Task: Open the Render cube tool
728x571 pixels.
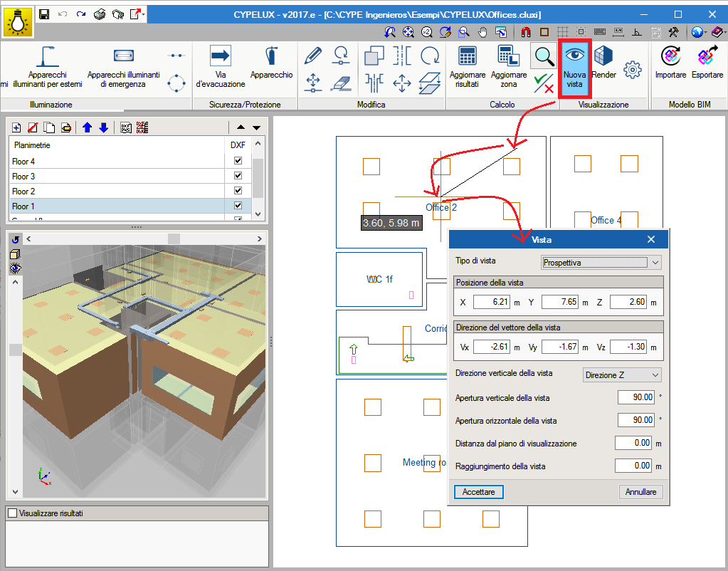Action: point(604,63)
